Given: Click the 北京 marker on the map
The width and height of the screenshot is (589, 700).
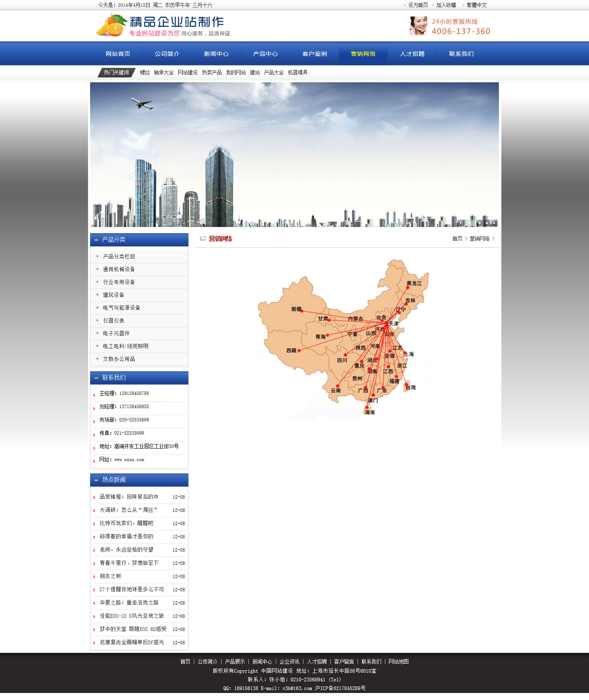Looking at the screenshot, I should click(382, 320).
